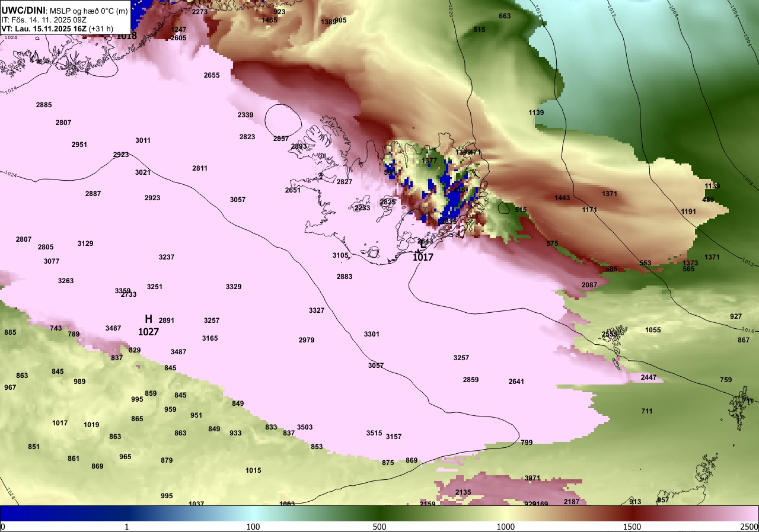Click the 1377 value over Iceland
The height and width of the screenshot is (532, 759).
tap(429, 161)
